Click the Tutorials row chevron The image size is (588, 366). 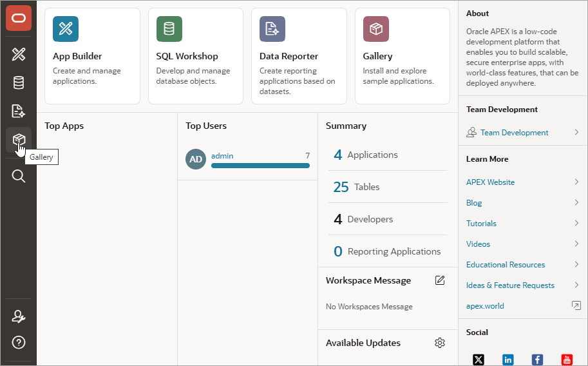[x=577, y=223]
